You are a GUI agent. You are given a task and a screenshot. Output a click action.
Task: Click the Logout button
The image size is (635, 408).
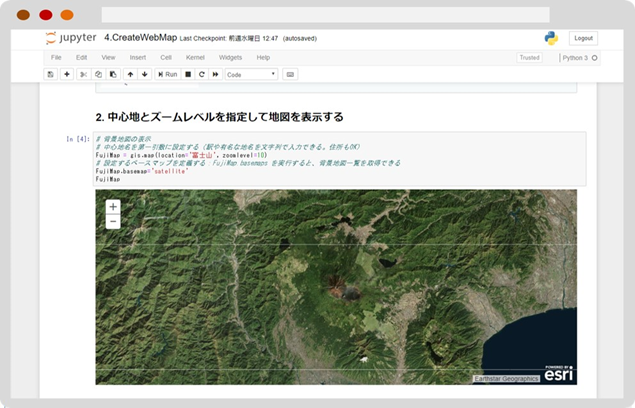(x=583, y=38)
